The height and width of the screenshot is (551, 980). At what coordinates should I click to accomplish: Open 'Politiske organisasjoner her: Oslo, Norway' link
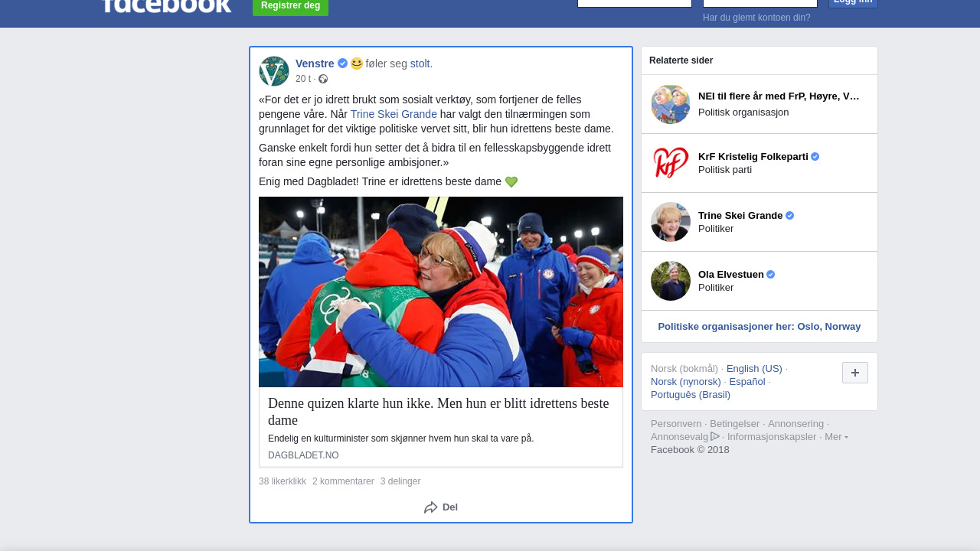[x=759, y=327]
